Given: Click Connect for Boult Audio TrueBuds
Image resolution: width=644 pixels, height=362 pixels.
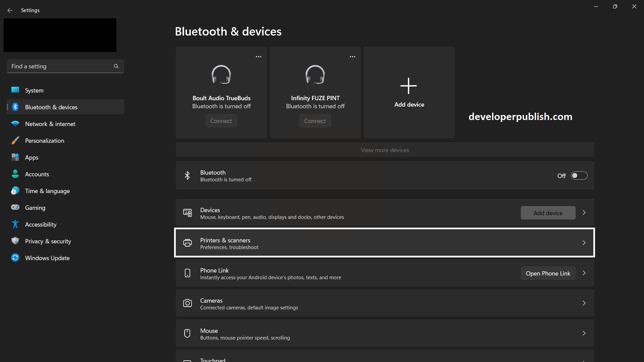Looking at the screenshot, I should [221, 121].
